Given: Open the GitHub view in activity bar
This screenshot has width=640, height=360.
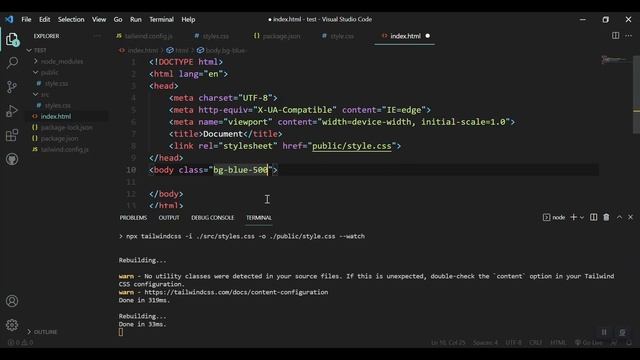Looking at the screenshot, I should [x=12, y=159].
